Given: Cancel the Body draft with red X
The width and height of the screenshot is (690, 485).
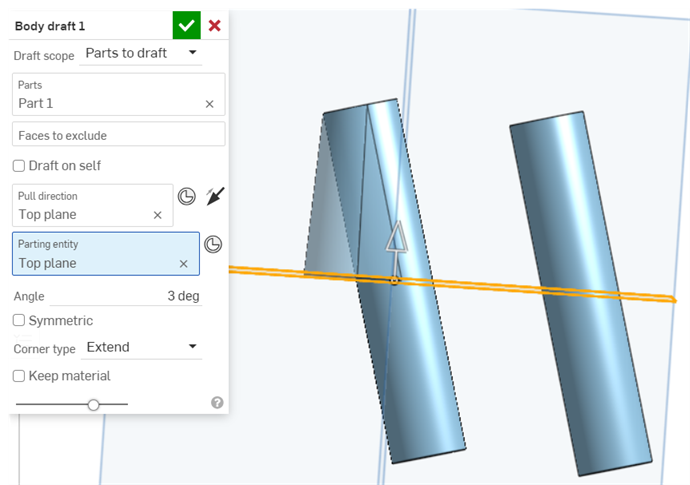Looking at the screenshot, I should point(214,25).
